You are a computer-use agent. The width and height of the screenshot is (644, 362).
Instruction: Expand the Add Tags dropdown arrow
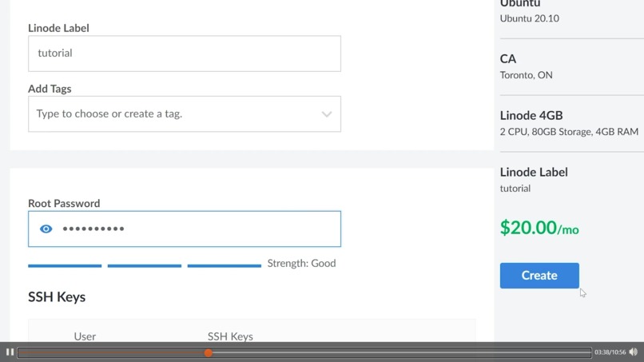[327, 114]
